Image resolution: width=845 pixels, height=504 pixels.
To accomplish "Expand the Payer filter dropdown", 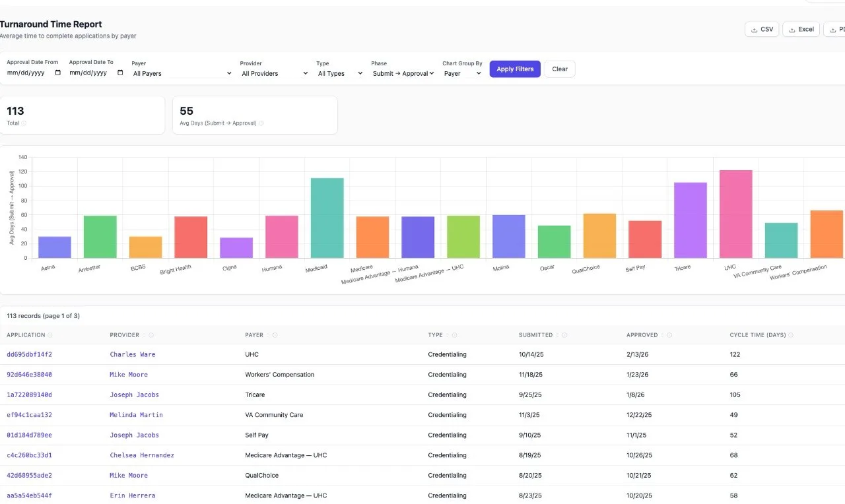I will pos(182,73).
